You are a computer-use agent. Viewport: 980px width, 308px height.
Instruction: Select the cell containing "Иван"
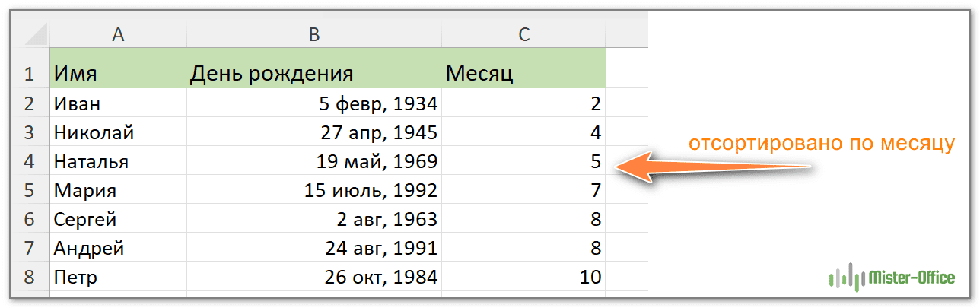coord(118,103)
